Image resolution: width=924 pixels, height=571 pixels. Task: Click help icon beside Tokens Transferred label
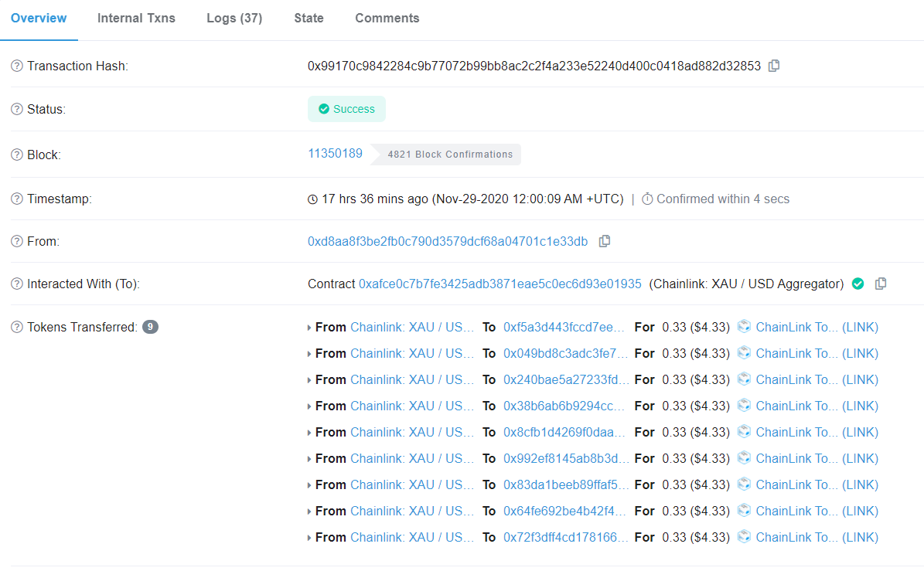17,328
